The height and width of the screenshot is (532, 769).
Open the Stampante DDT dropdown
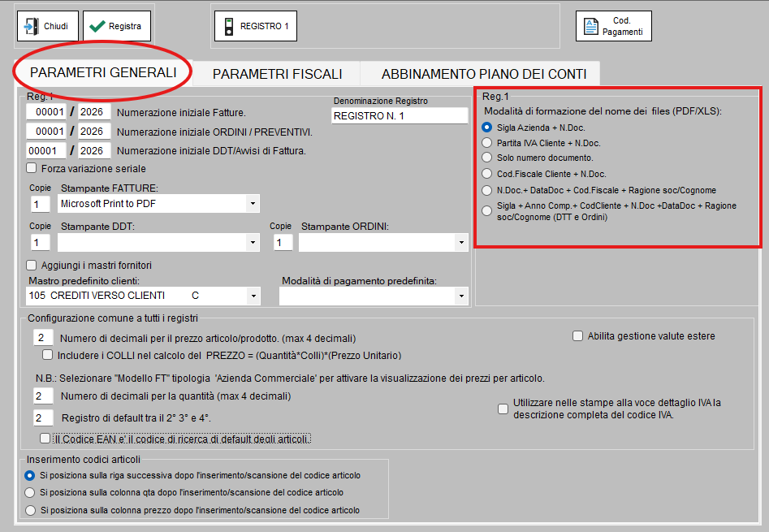253,243
